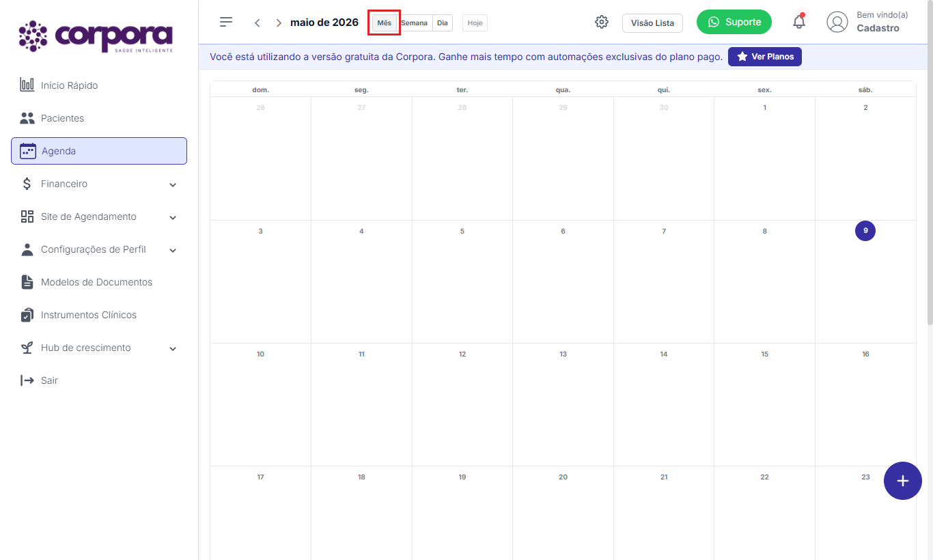Click the qua. column header
933x560 pixels.
[563, 89]
